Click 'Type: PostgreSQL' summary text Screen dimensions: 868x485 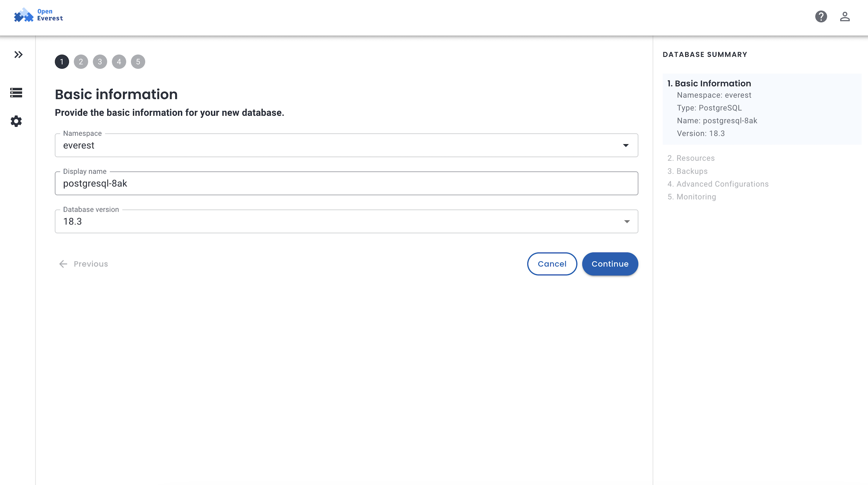[x=709, y=108]
